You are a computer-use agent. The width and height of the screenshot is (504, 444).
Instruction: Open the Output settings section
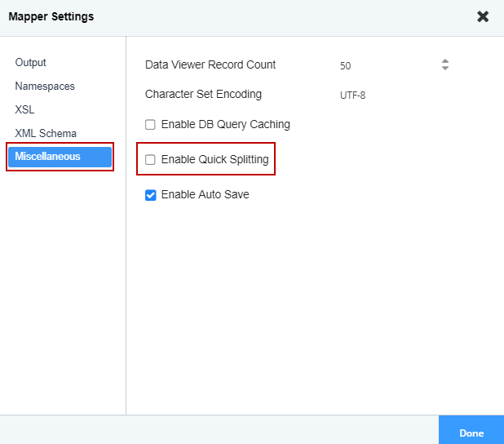[30, 62]
